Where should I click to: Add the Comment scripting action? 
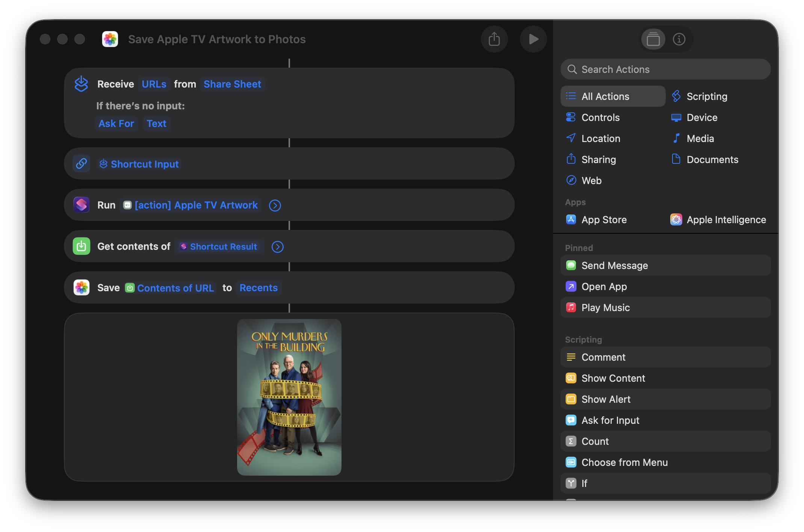tap(665, 357)
